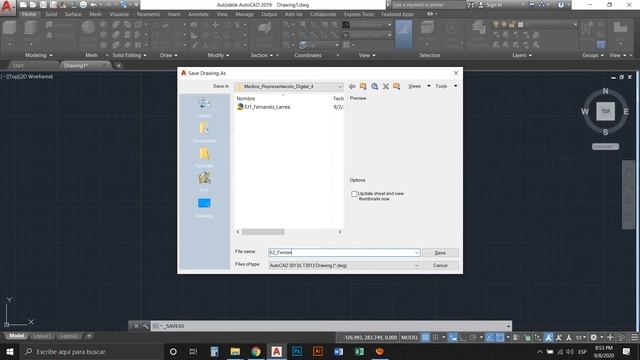Screen dimensions: 640x360
Task: Click Search the Web icon in dialog
Action: click(374, 86)
